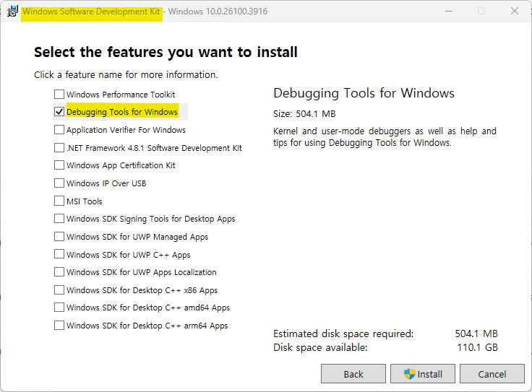The height and width of the screenshot is (392, 532).
Task: Tick .NET Framework 4.8.1 Software Development Kit
Action: coord(59,147)
